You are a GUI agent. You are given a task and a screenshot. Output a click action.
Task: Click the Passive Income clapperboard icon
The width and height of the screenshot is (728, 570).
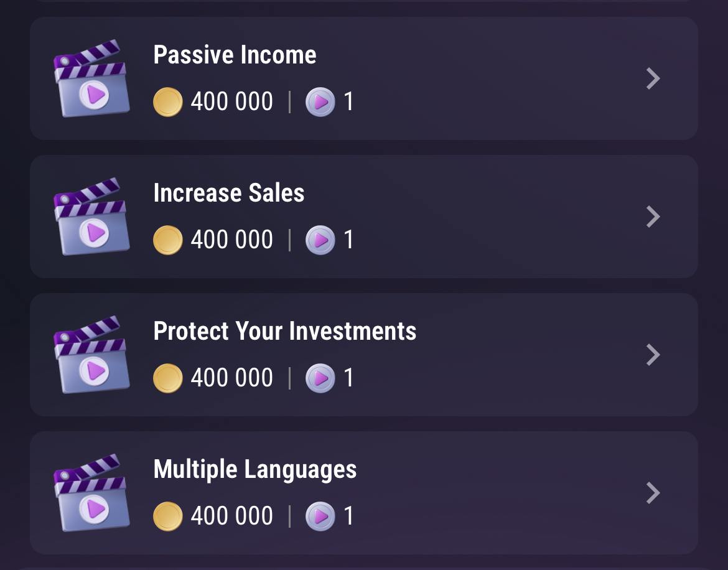(91, 78)
